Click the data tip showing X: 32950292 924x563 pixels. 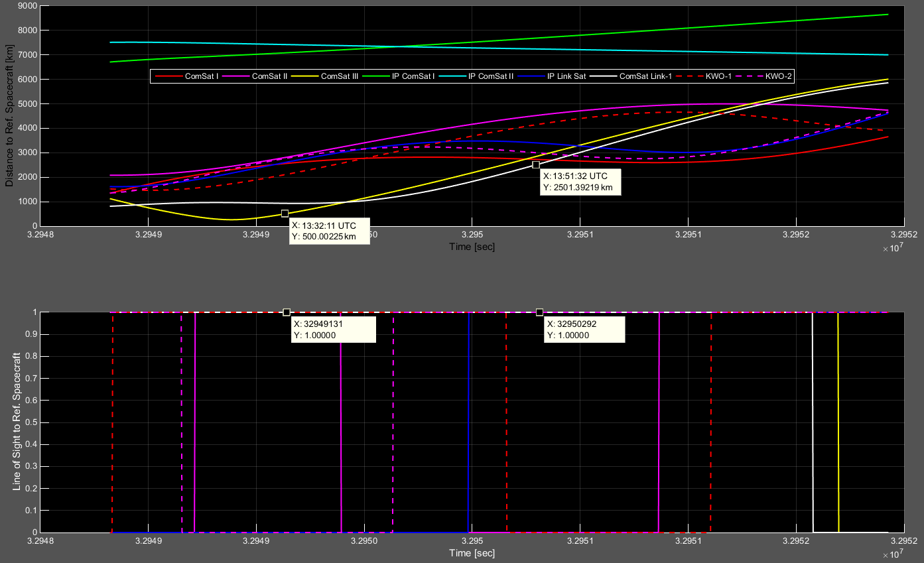[x=586, y=330]
